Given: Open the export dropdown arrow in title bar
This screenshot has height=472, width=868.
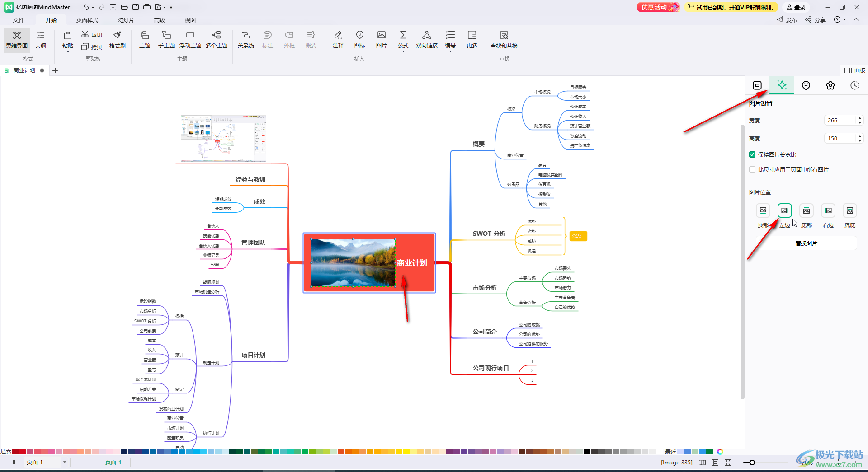Looking at the screenshot, I should [x=165, y=7].
